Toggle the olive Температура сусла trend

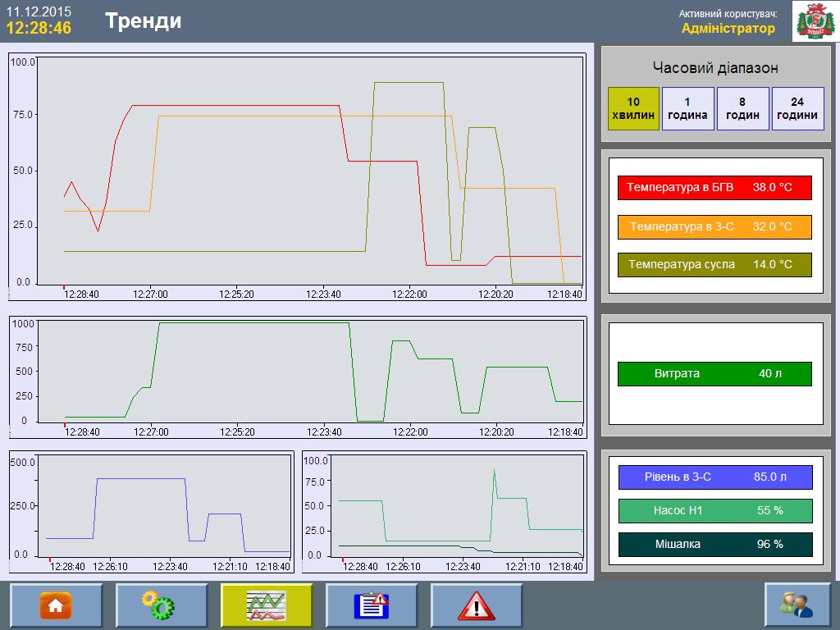click(x=714, y=264)
